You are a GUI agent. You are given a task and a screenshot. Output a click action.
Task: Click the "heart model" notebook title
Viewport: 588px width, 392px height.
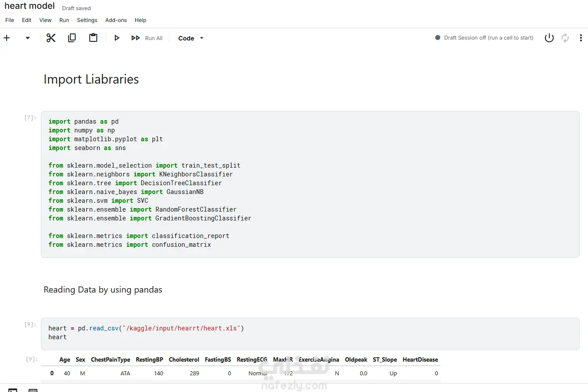29,6
